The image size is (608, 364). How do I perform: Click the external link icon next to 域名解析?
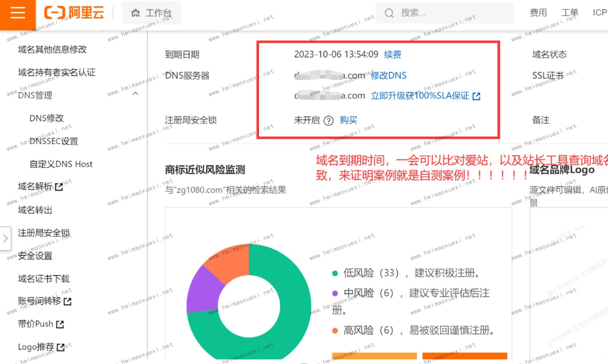[59, 187]
